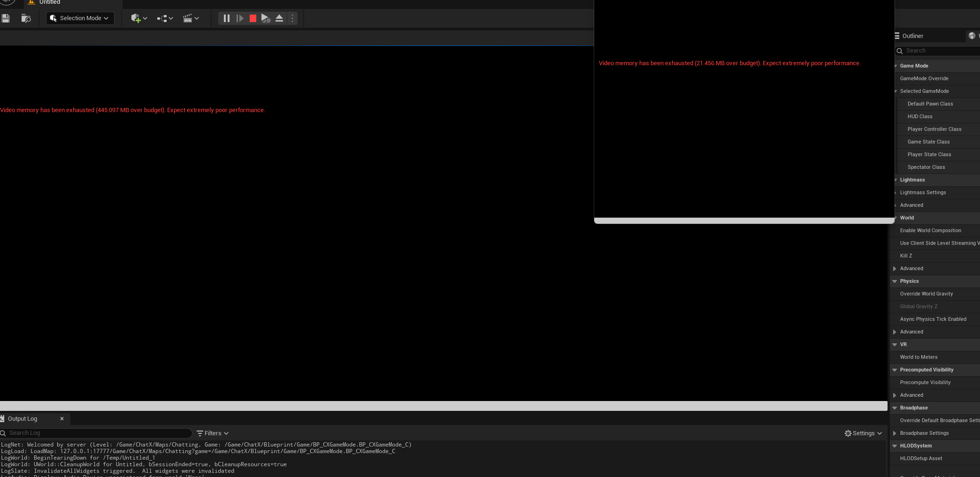This screenshot has height=477, width=980.
Task: Expand Advanced under the World category
Action: [895, 269]
